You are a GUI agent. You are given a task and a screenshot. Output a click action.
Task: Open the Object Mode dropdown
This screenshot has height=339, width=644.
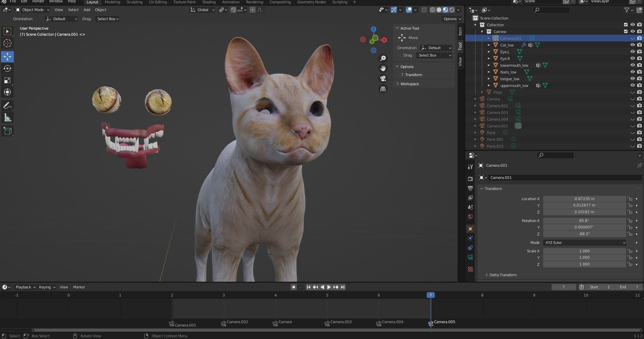(x=32, y=10)
